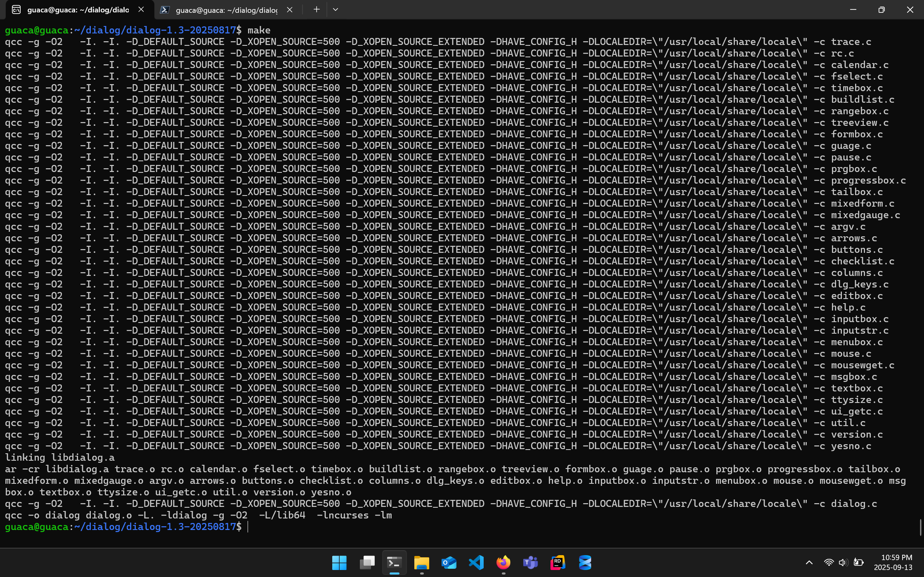Open Wi-Fi network settings in the tray
The image size is (924, 577).
click(828, 563)
